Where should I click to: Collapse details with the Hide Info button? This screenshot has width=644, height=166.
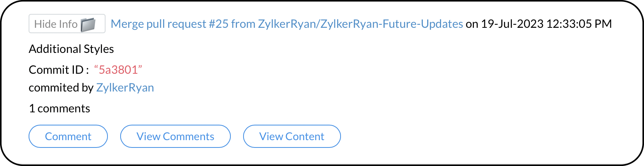click(67, 24)
